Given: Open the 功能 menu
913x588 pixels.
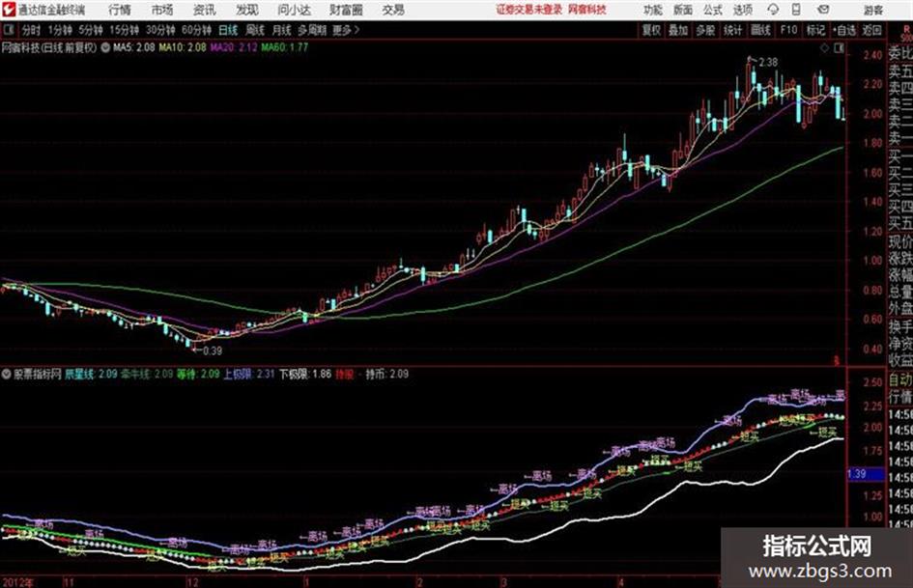Looking at the screenshot, I should coord(653,10).
